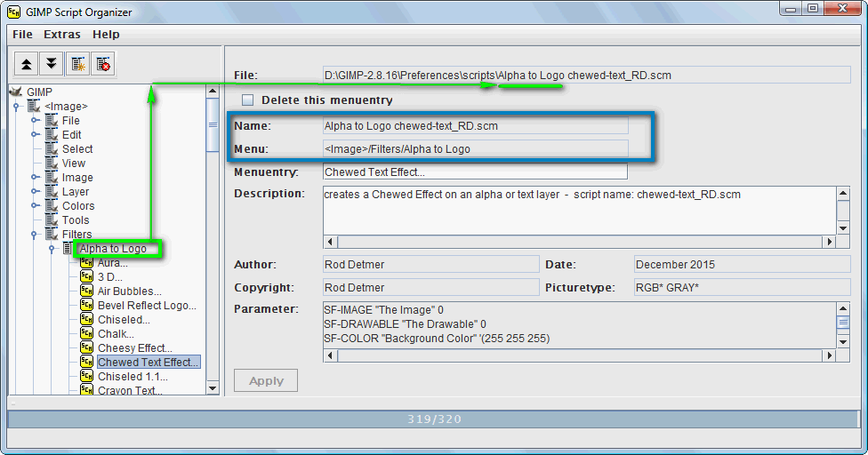This screenshot has width=868, height=455.
Task: Click the double down-arrow toolbar button
Action: pos(51,64)
